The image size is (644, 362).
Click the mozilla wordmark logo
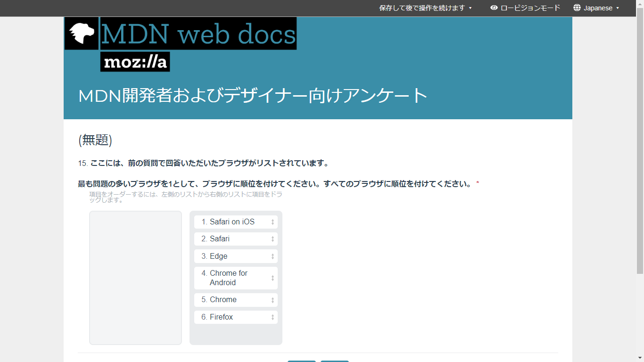pos(135,62)
